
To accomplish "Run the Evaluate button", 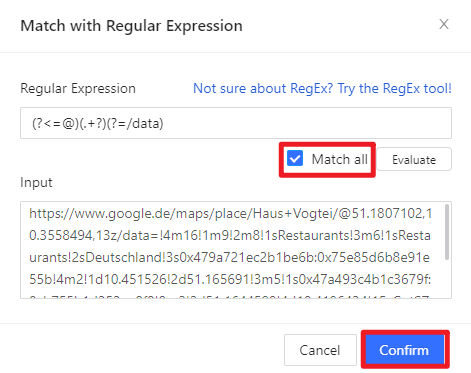I will pyautogui.click(x=414, y=160).
